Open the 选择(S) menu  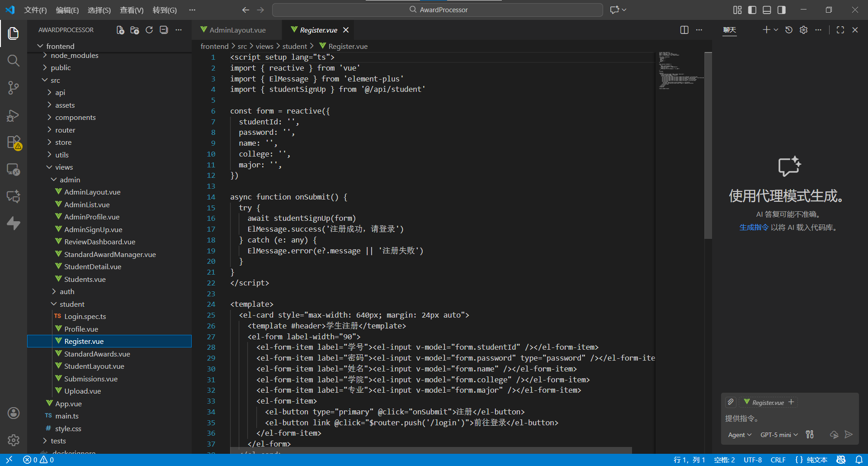pos(99,10)
